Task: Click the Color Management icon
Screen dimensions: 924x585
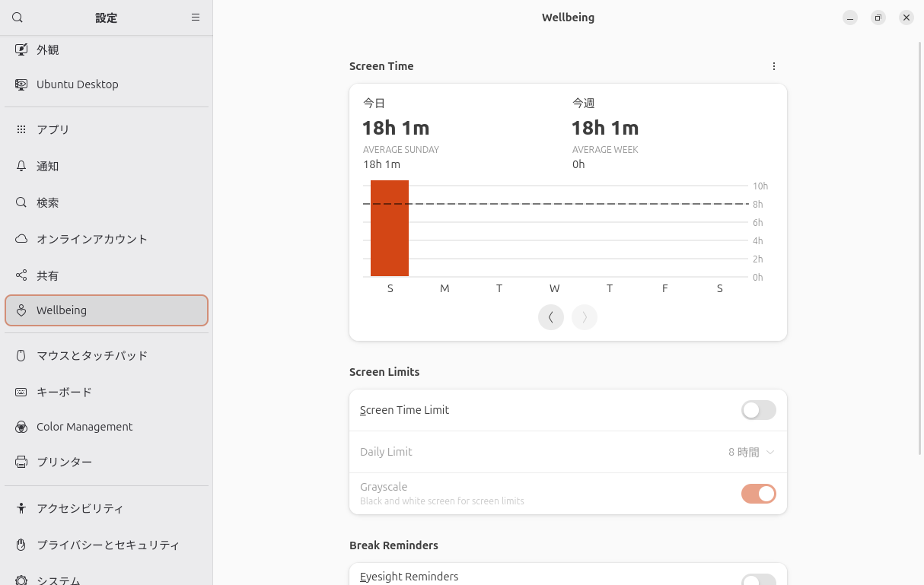Action: [x=21, y=427]
